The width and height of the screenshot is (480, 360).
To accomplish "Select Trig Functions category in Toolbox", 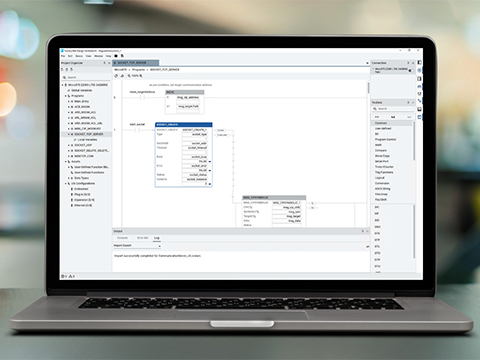I will pyautogui.click(x=384, y=172).
